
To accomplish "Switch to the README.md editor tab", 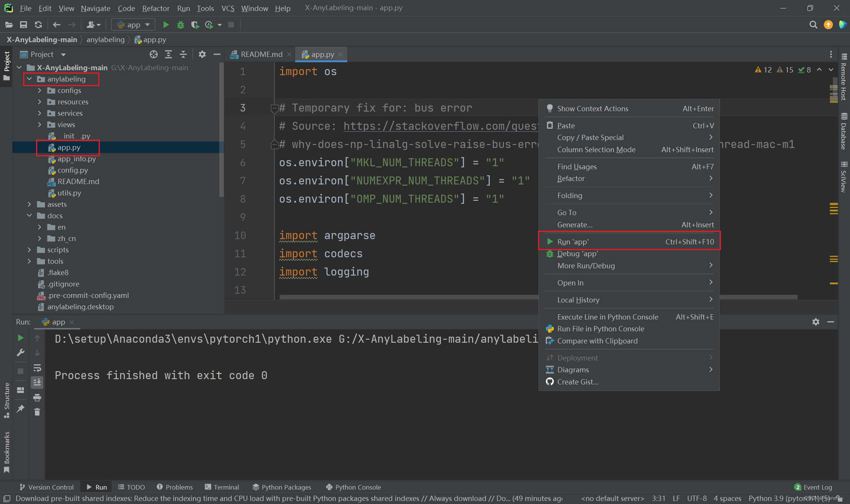I will (x=261, y=54).
